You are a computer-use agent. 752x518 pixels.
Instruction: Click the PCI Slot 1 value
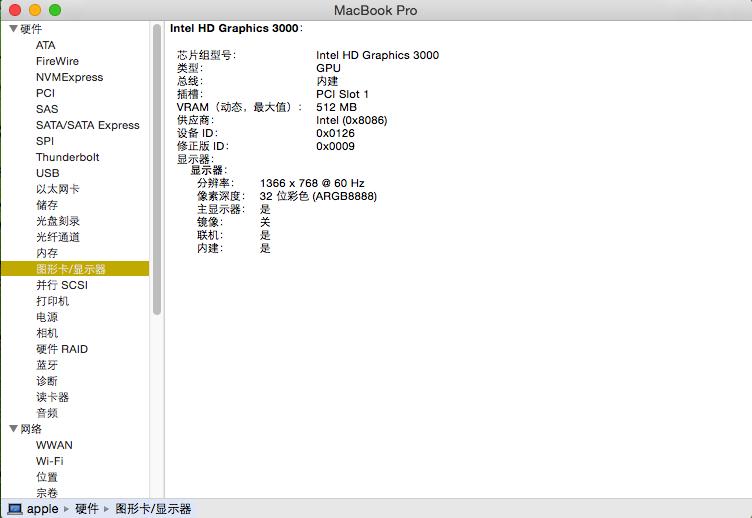tap(342, 94)
